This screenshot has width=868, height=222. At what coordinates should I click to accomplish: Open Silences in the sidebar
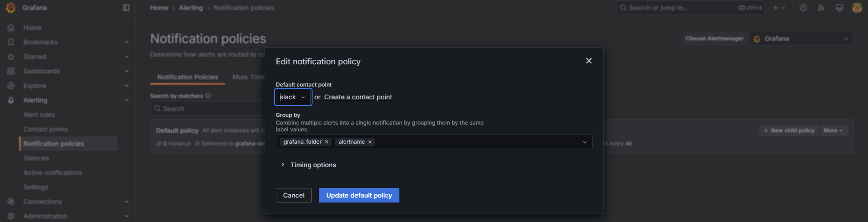pyautogui.click(x=36, y=158)
